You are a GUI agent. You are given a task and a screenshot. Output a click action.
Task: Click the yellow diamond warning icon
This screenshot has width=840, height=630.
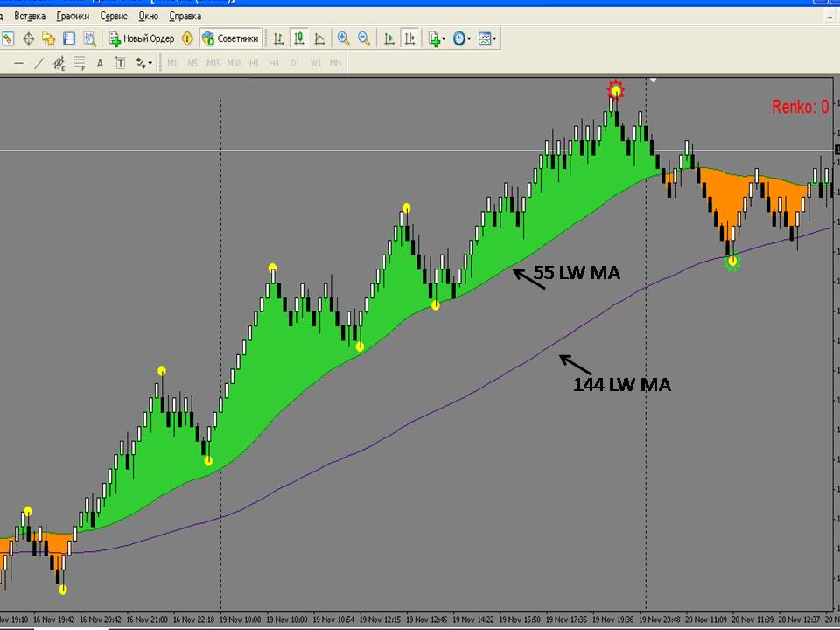pyautogui.click(x=187, y=38)
